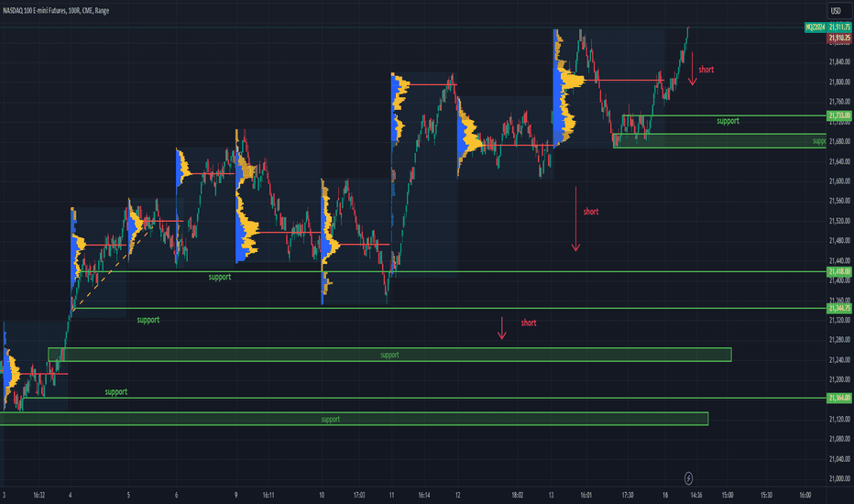Click the red 21,910.25 price label

click(x=839, y=38)
